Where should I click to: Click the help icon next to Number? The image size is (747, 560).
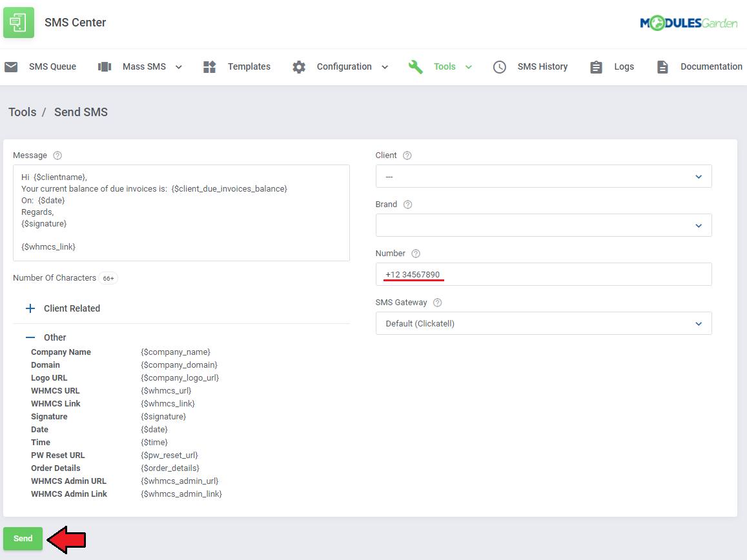click(x=416, y=254)
